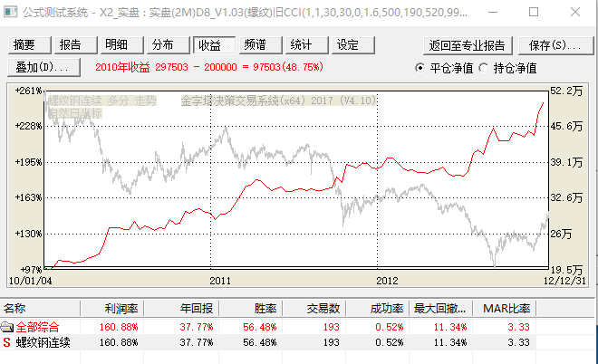Switch to the 报告 tab

click(x=75, y=45)
